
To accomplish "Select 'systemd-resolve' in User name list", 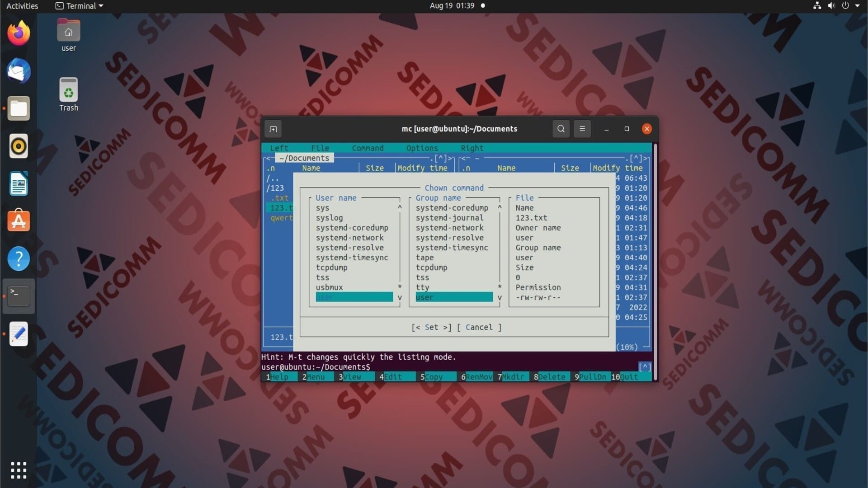I will (349, 248).
